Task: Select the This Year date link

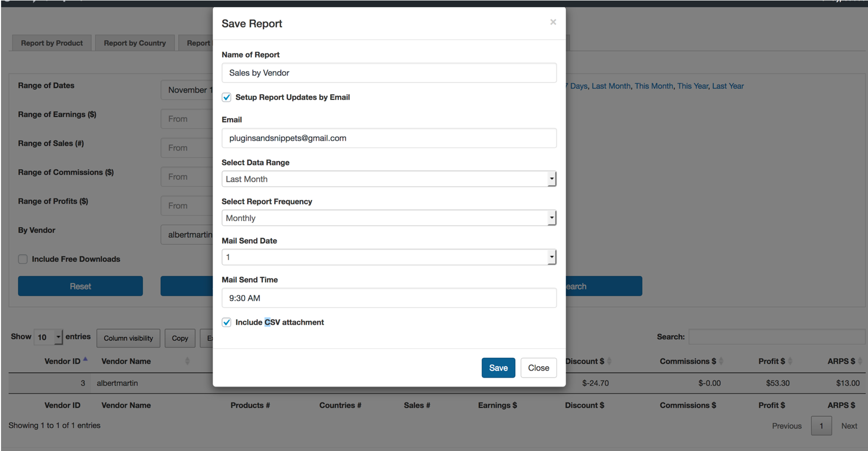Action: [x=693, y=86]
